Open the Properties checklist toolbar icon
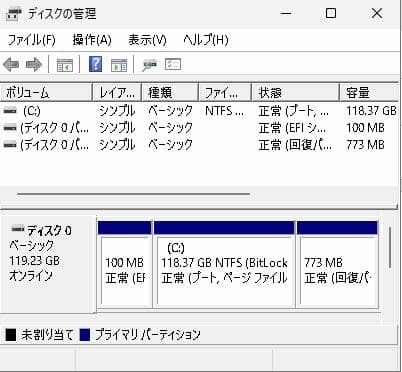 point(173,64)
